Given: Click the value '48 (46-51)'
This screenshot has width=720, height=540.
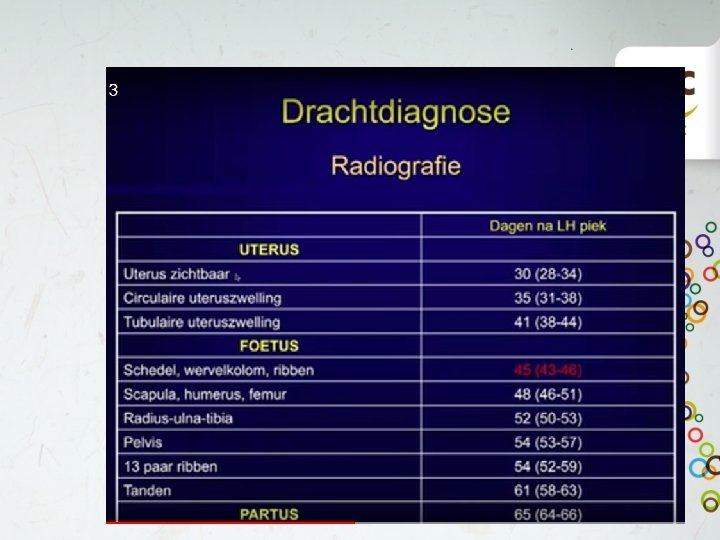Looking at the screenshot, I should coord(548,394).
